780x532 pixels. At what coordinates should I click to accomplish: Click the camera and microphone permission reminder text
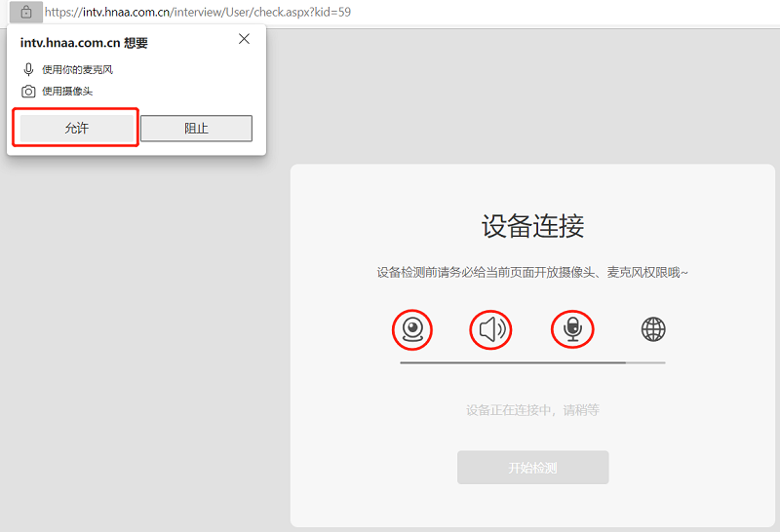(x=532, y=273)
